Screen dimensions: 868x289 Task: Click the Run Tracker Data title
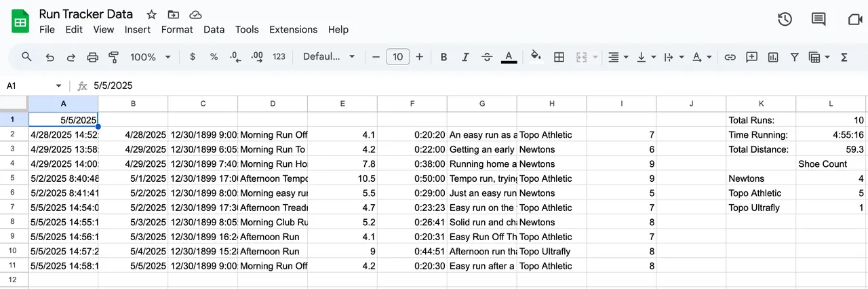click(x=86, y=14)
